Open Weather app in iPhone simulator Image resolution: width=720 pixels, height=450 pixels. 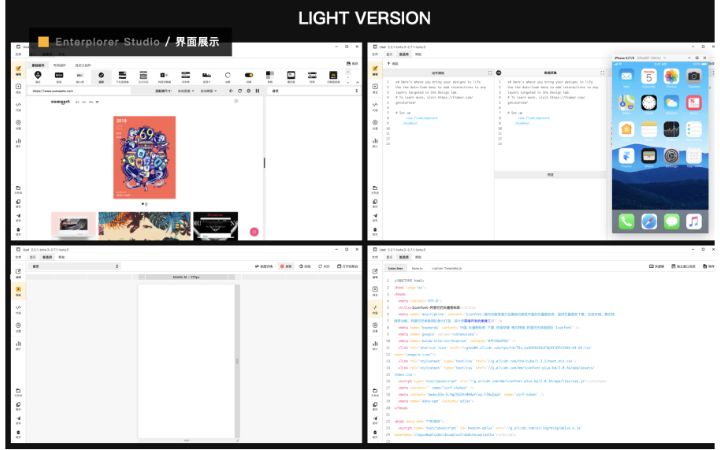click(x=671, y=103)
